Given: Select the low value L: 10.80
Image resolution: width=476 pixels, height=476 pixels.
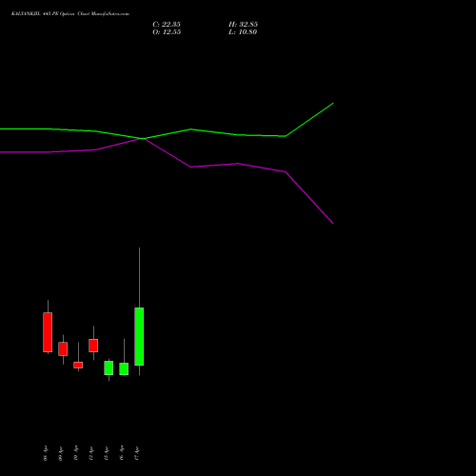Looking at the screenshot, I should (x=243, y=32).
